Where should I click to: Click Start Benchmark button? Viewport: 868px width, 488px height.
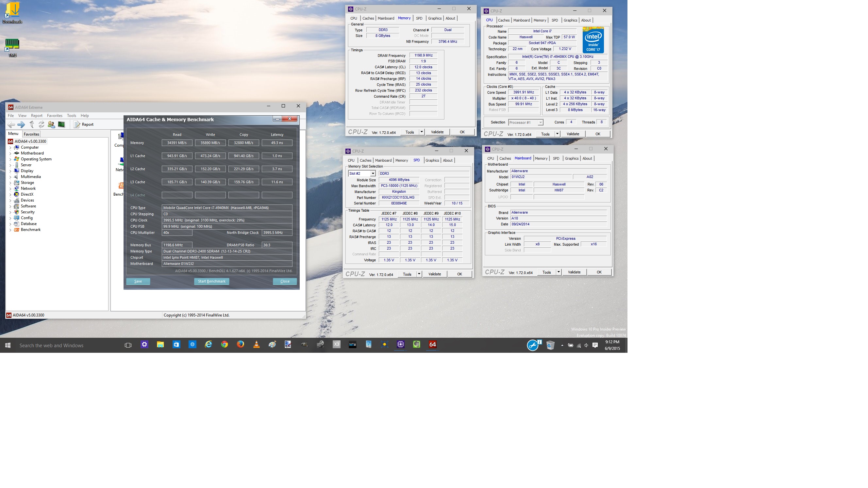click(212, 281)
